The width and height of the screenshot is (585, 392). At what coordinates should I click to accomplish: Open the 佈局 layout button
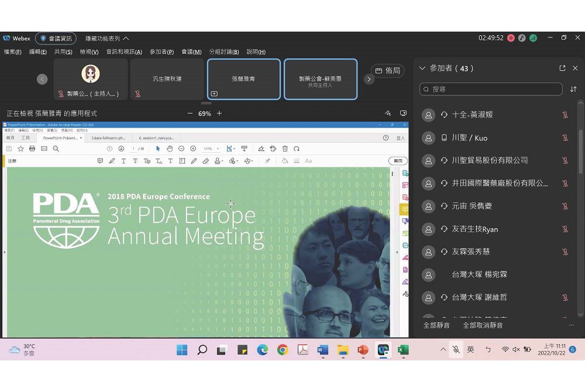tap(388, 70)
